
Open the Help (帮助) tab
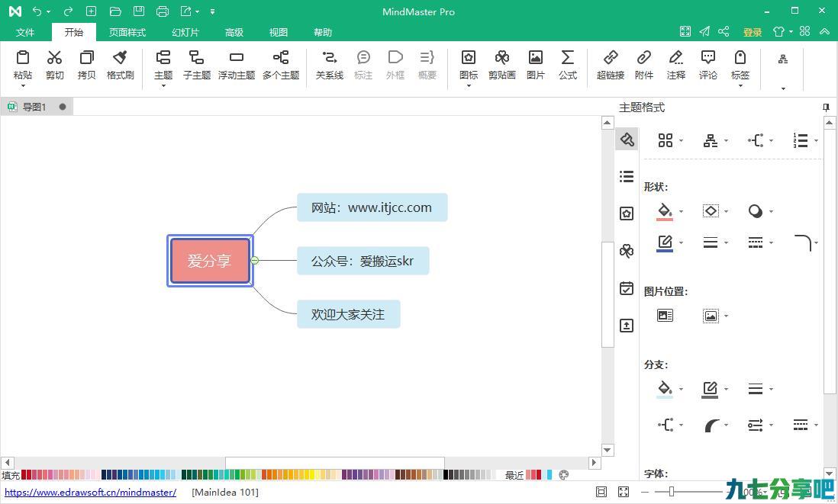click(323, 33)
